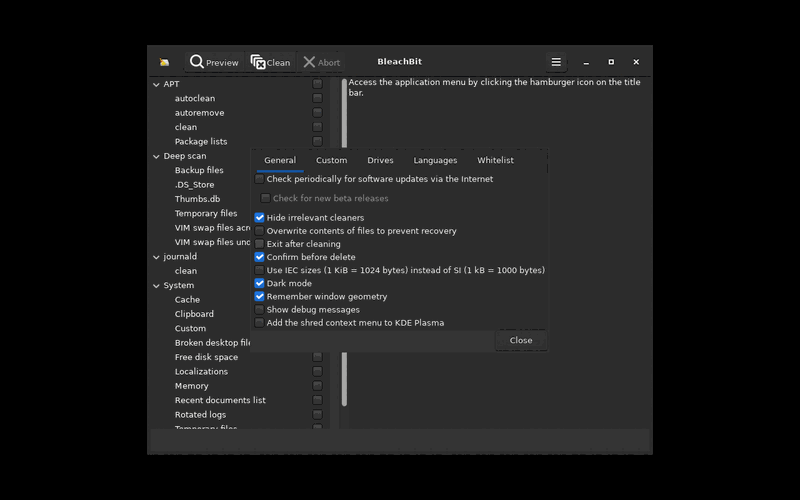Select the Free disk space item
The width and height of the screenshot is (800, 500).
click(x=206, y=357)
